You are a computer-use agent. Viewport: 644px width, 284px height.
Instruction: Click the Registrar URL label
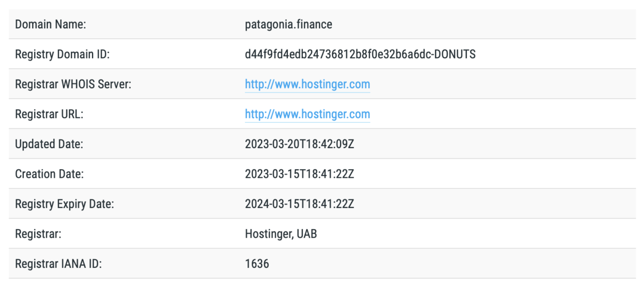49,114
